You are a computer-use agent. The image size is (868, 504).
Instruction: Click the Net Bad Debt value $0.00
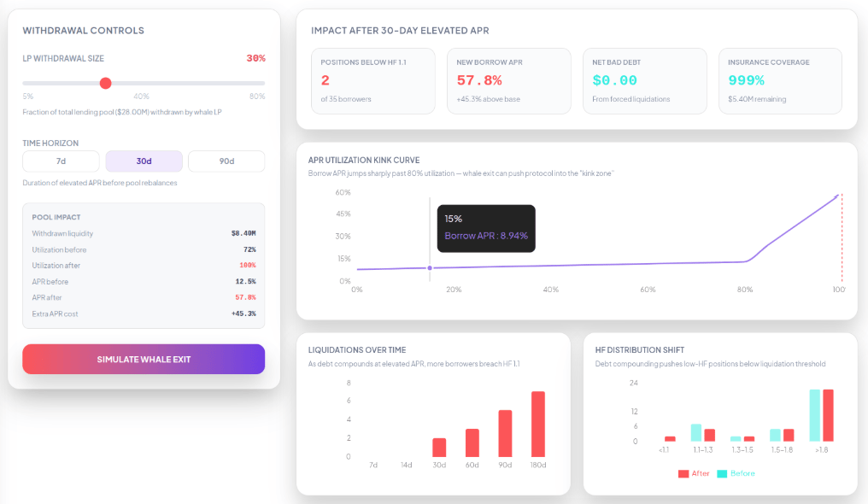tap(614, 80)
